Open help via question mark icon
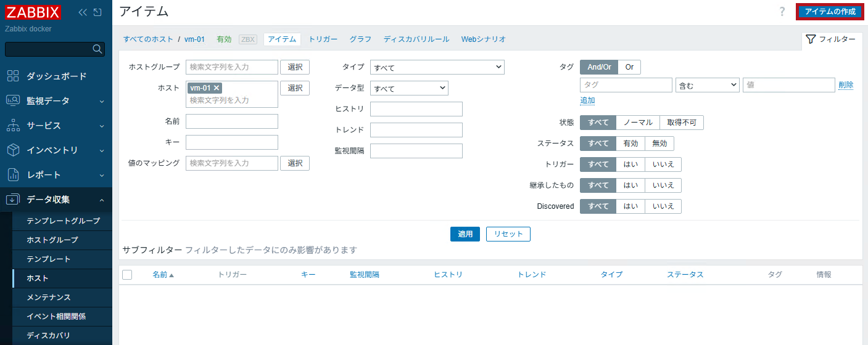868x345 pixels. [x=782, y=12]
